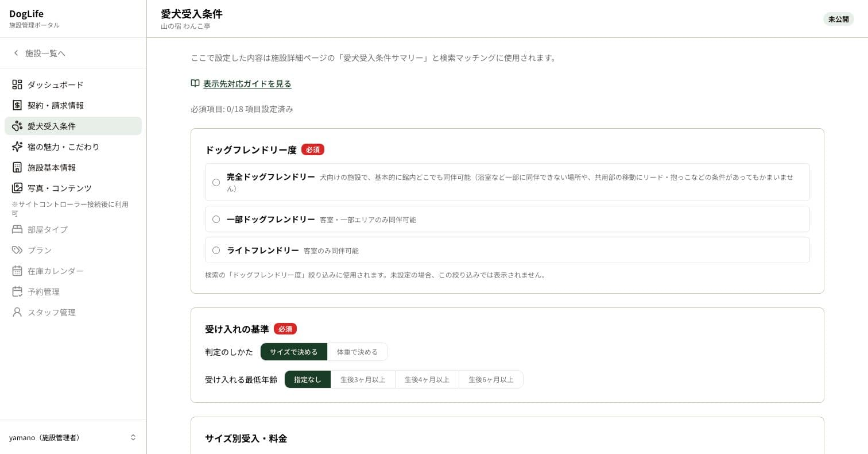
Task: Click the bed icon for 部屋タイプ
Action: (x=17, y=229)
